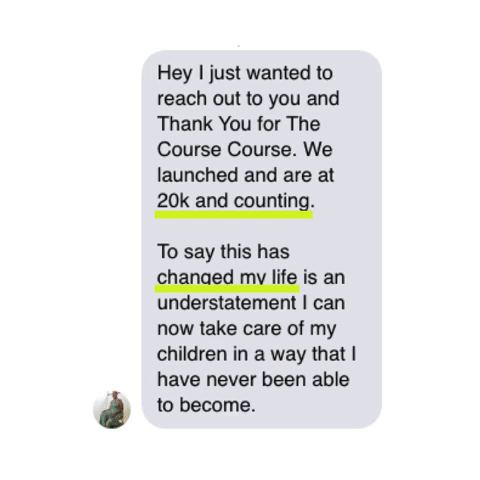
Task: Click the line "launched and are at"
Action: point(245,175)
